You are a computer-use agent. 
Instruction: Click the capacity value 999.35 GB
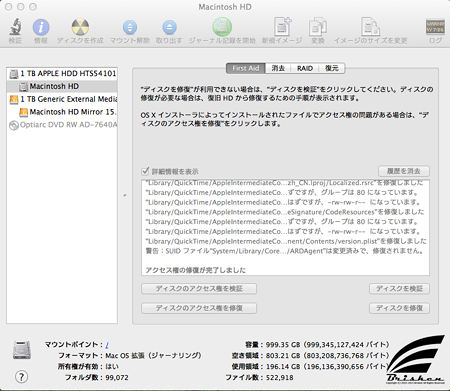(x=283, y=345)
